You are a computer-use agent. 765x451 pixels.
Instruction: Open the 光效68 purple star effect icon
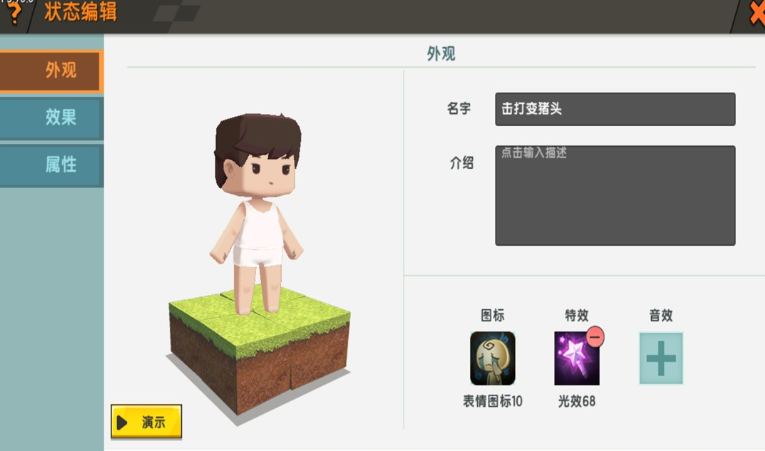click(x=577, y=358)
